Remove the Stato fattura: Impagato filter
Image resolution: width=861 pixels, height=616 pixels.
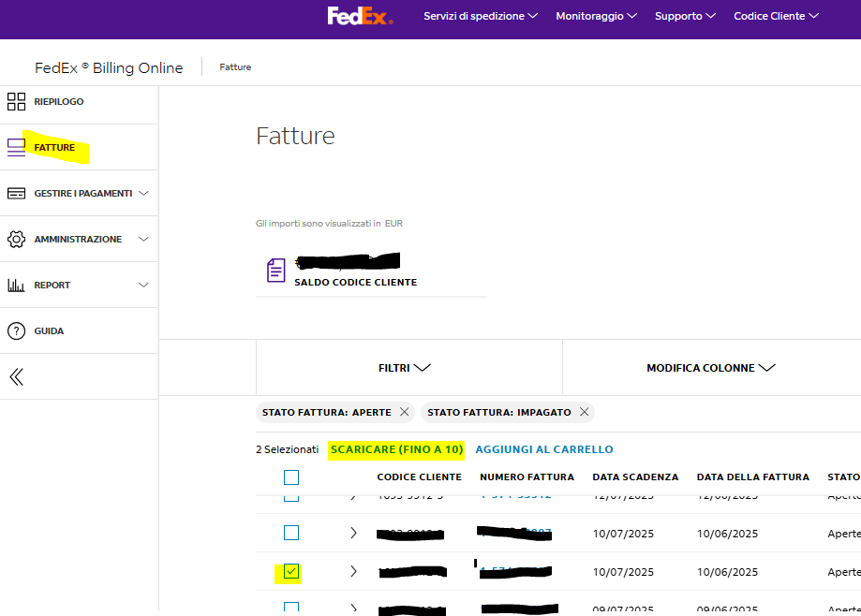[x=585, y=411]
